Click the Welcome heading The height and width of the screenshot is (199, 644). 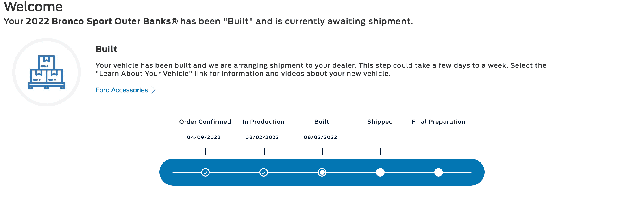(x=33, y=6)
